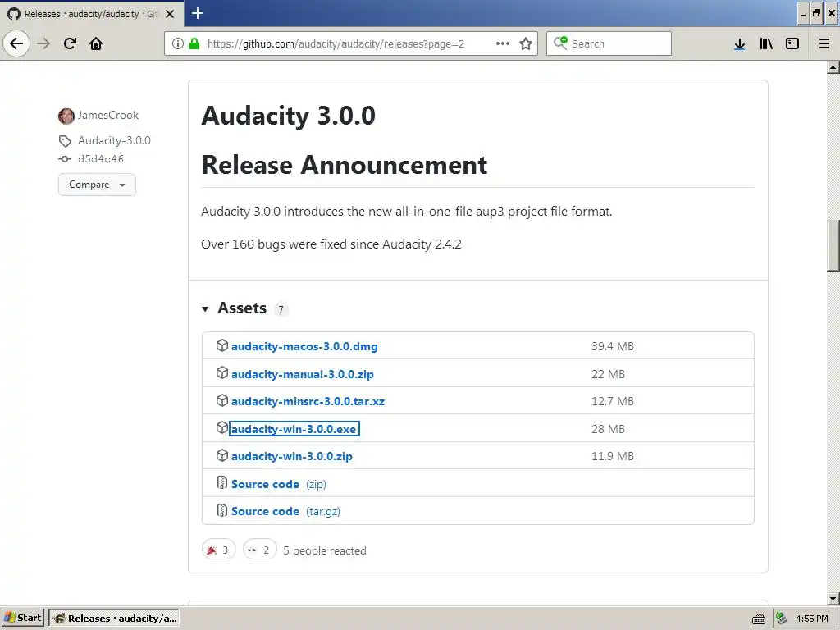
Task: Expand the Compare dropdown
Action: (97, 185)
